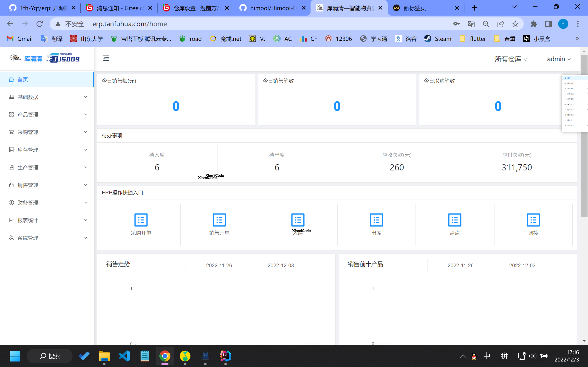Click the 采购管理 shopping cart icon
The image size is (588, 367).
point(11,132)
